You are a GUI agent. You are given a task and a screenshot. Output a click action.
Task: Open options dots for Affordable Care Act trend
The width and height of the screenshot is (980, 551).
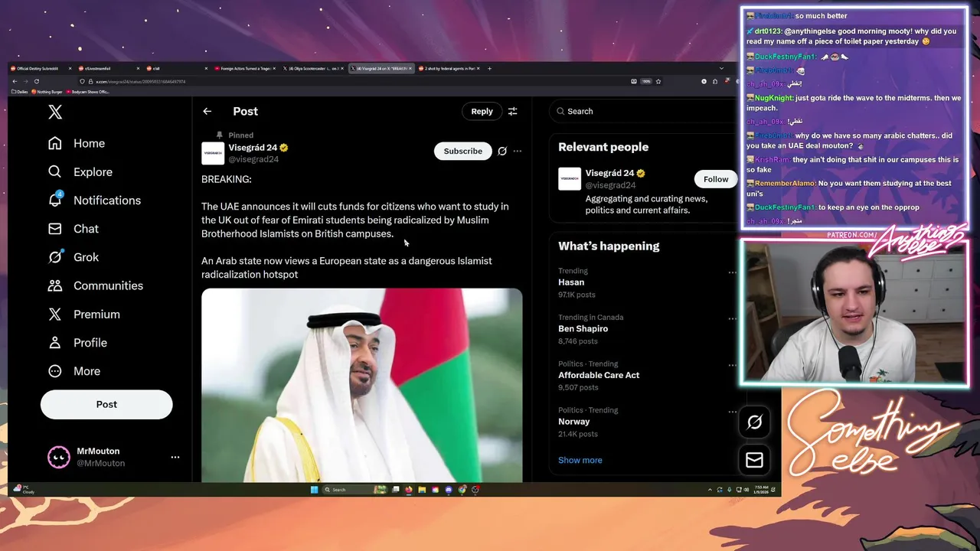pyautogui.click(x=732, y=366)
